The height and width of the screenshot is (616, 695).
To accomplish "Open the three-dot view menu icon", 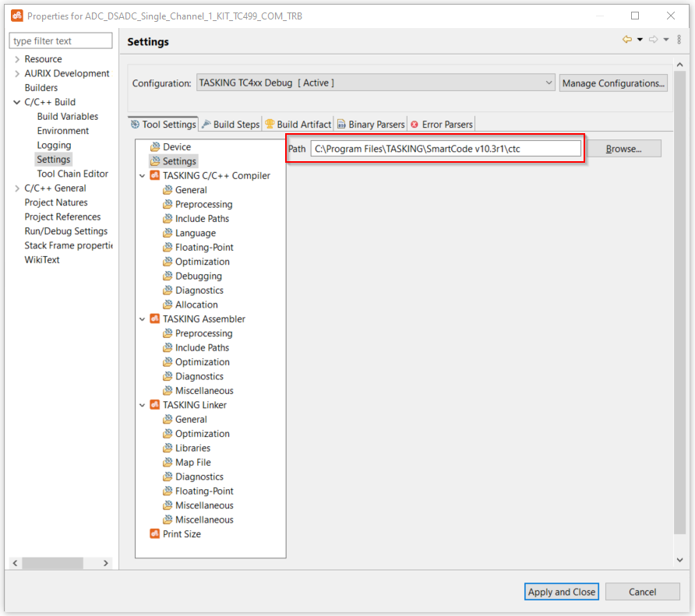I will pos(679,40).
